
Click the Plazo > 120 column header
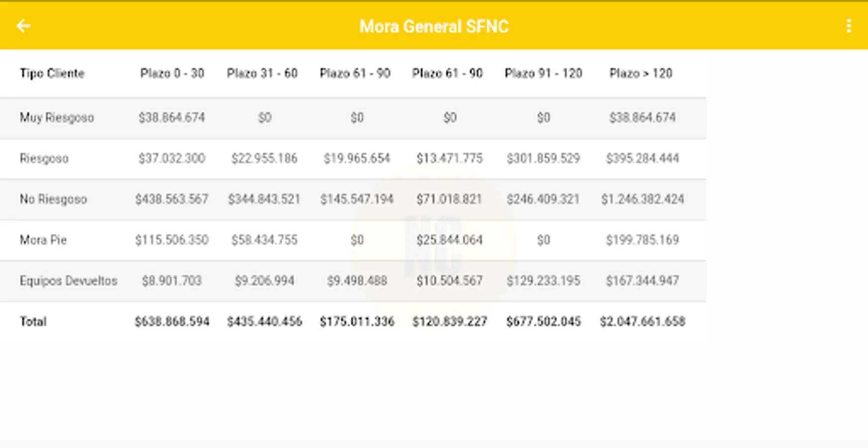(641, 74)
